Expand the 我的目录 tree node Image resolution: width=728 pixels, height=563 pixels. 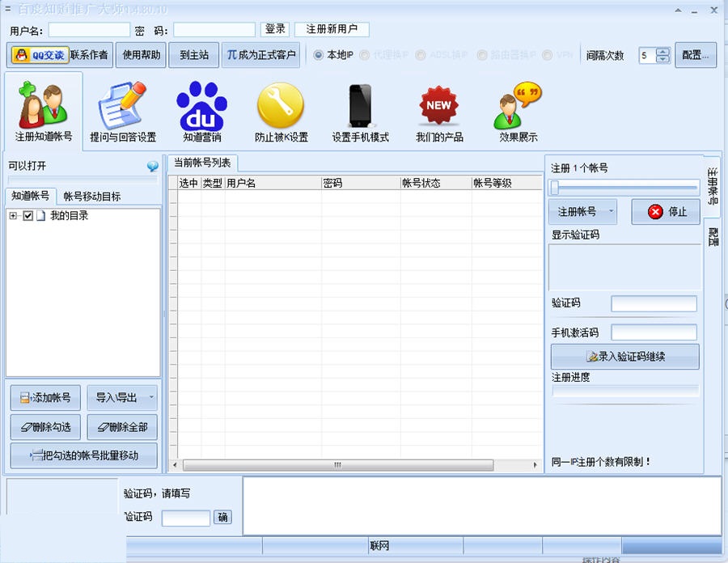point(13,216)
